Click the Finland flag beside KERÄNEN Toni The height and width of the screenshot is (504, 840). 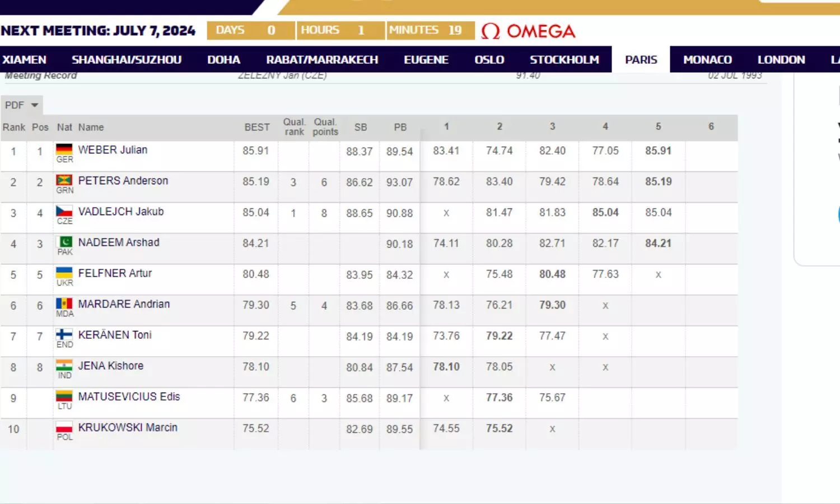(64, 334)
